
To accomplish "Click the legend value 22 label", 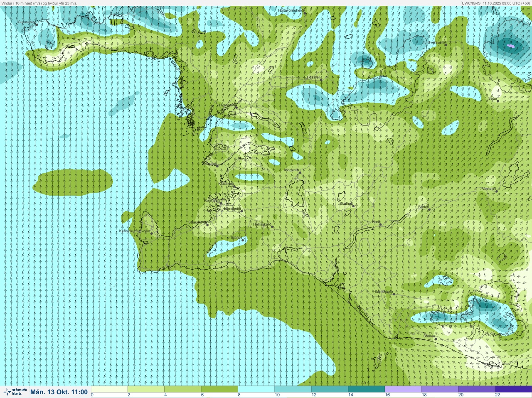I will coord(498,395).
